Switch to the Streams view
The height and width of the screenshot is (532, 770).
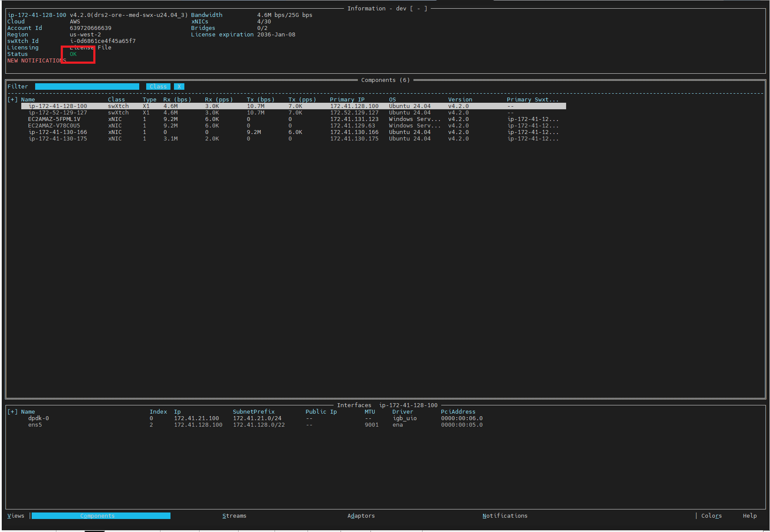pos(234,516)
